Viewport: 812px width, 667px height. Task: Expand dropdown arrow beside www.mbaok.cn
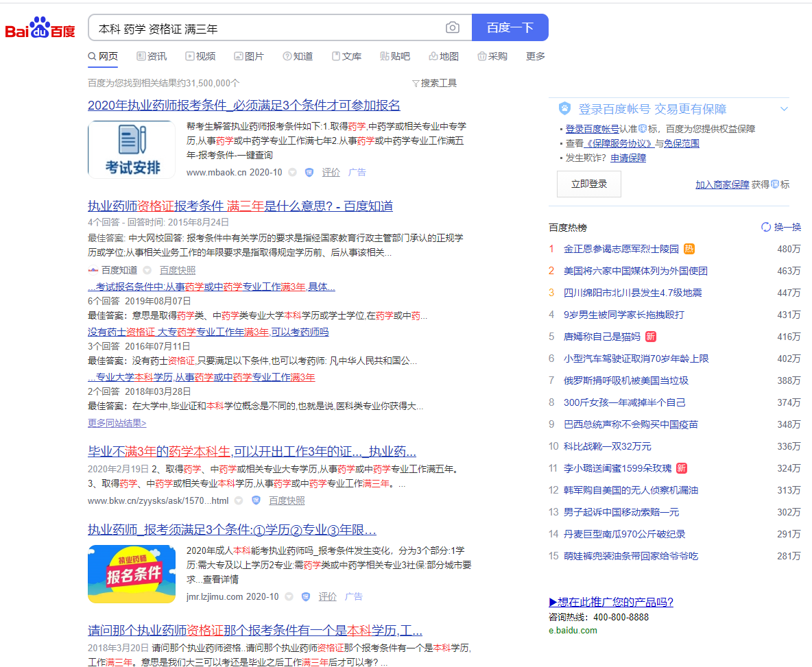[293, 172]
